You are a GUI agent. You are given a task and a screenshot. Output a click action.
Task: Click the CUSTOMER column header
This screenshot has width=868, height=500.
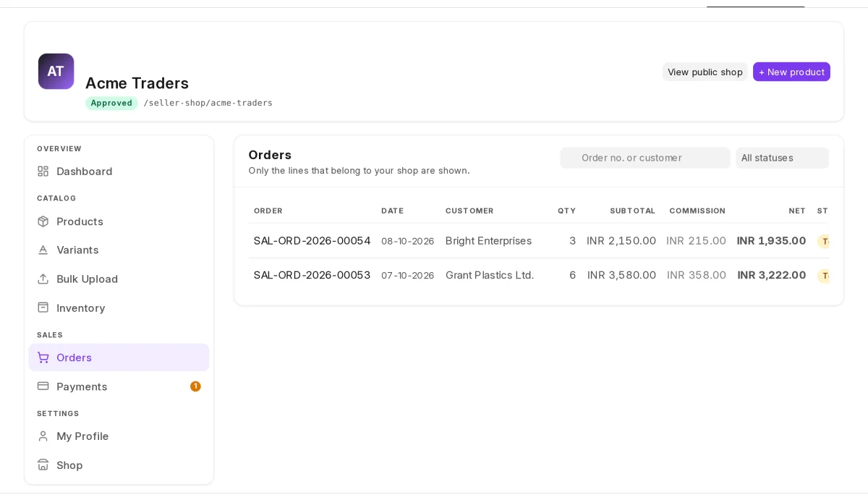pyautogui.click(x=469, y=211)
